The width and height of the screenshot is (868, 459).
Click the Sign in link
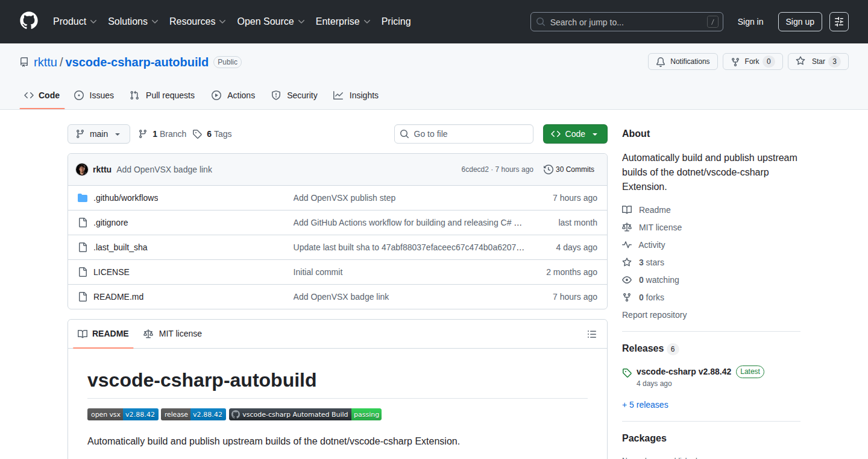(750, 22)
